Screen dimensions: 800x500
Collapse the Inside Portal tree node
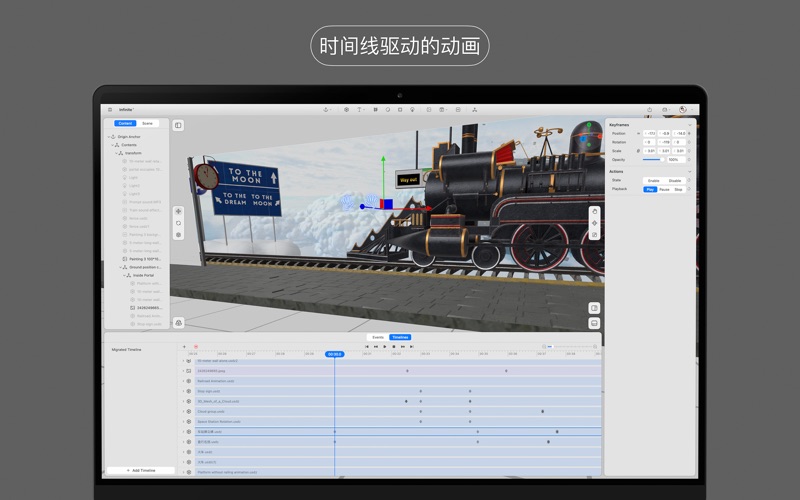click(x=126, y=275)
